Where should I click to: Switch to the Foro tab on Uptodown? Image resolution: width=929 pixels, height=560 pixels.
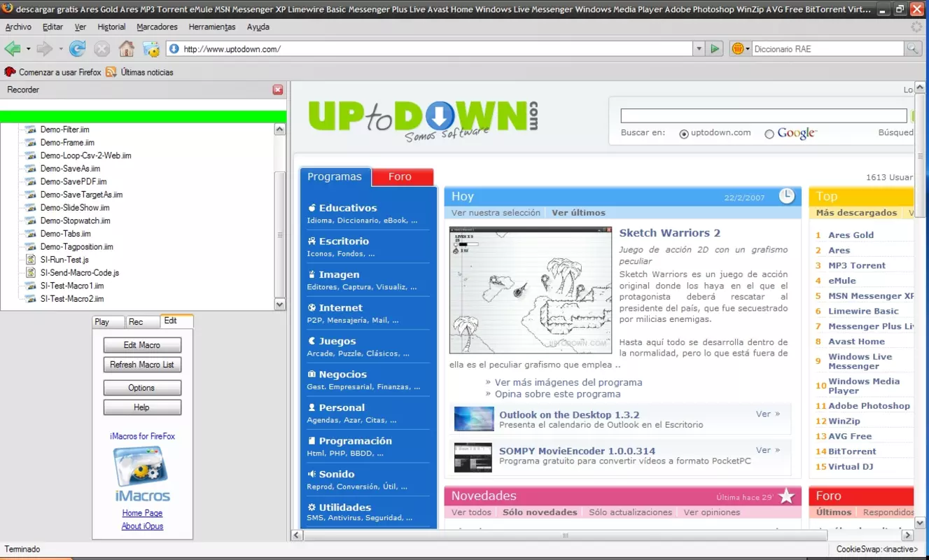pos(402,176)
